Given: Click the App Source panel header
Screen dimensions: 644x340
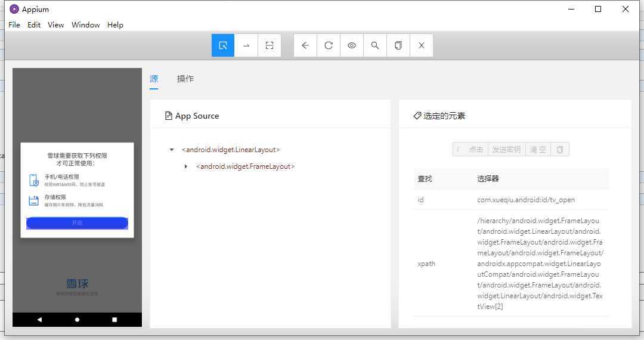Looking at the screenshot, I should (x=192, y=116).
